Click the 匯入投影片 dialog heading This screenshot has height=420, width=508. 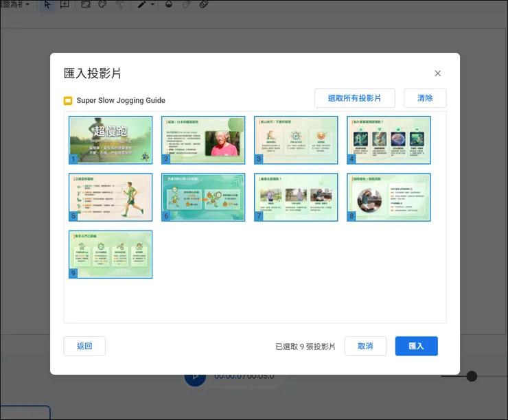click(93, 73)
